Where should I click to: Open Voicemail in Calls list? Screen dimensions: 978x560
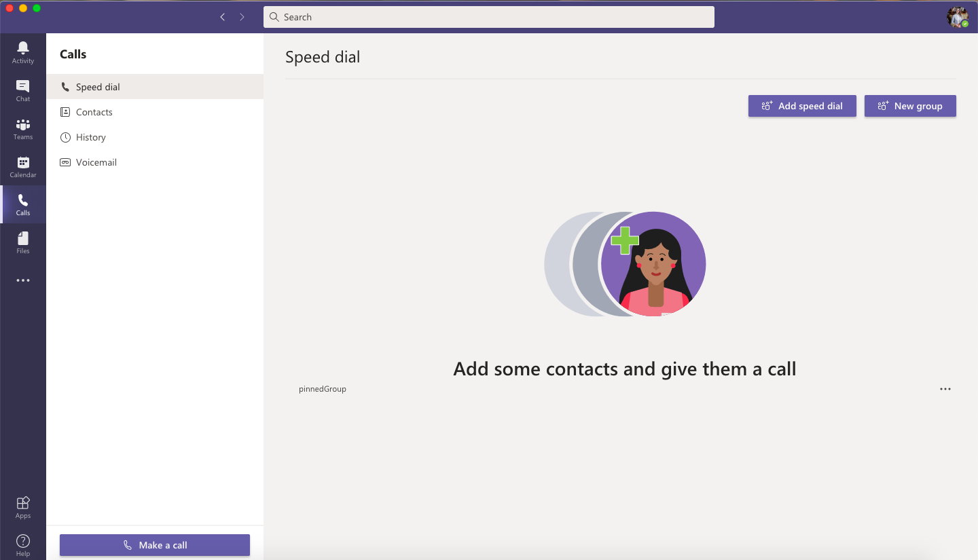click(x=155, y=162)
